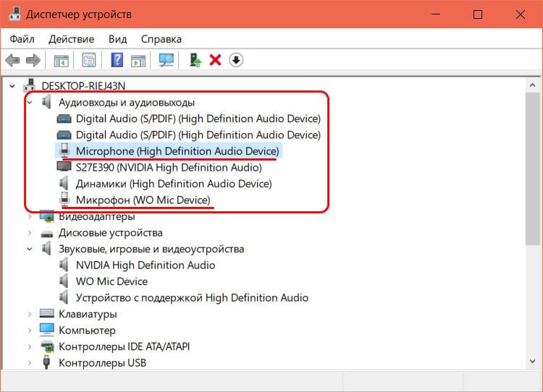The height and width of the screenshot is (392, 543).
Task: Collapse Звуковые, игровые и видеоустройства category
Action: (30, 249)
